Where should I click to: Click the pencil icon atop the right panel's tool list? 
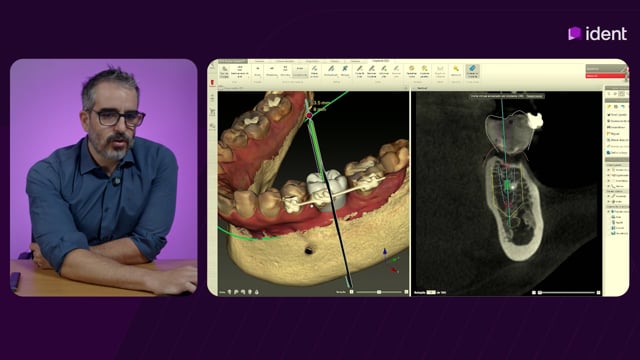[x=609, y=106]
